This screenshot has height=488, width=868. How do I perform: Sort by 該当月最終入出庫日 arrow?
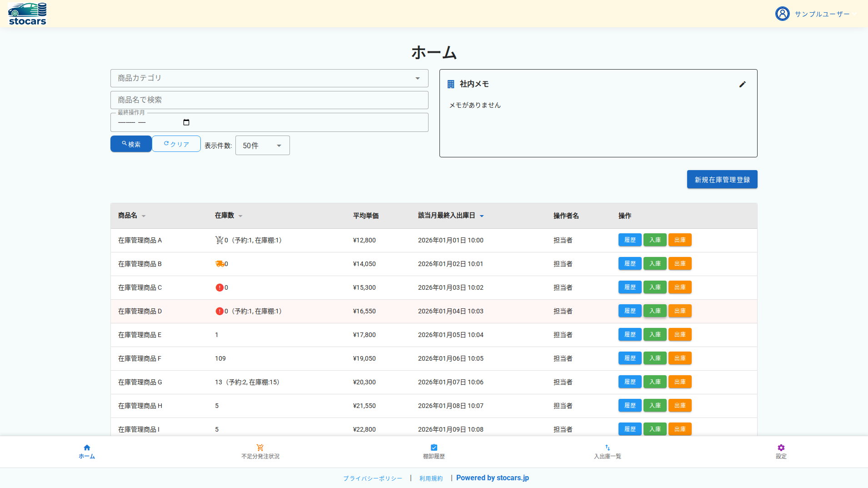pos(482,216)
